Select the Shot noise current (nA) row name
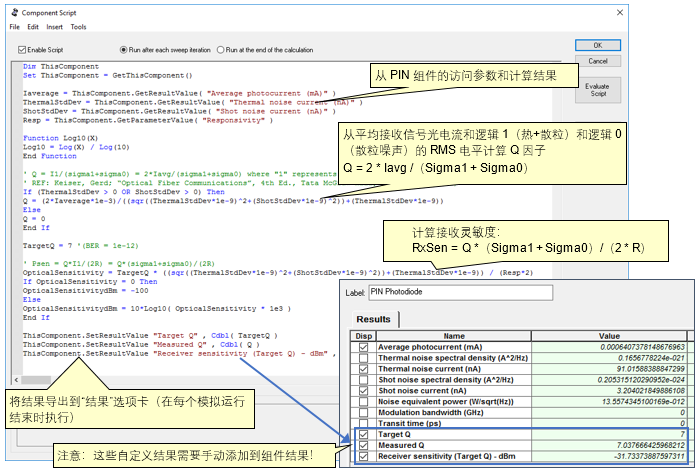 click(x=422, y=391)
